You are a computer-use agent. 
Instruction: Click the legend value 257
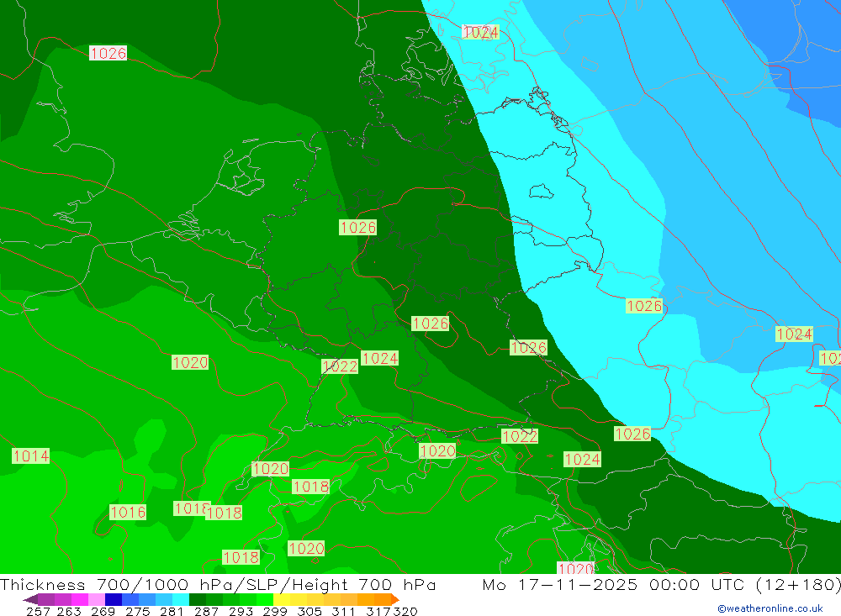click(x=38, y=611)
